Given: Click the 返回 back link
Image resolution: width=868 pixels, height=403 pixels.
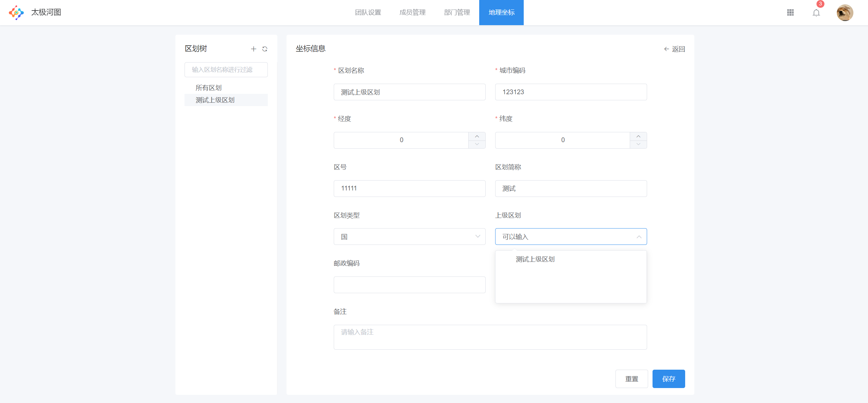Looking at the screenshot, I should pyautogui.click(x=674, y=49).
